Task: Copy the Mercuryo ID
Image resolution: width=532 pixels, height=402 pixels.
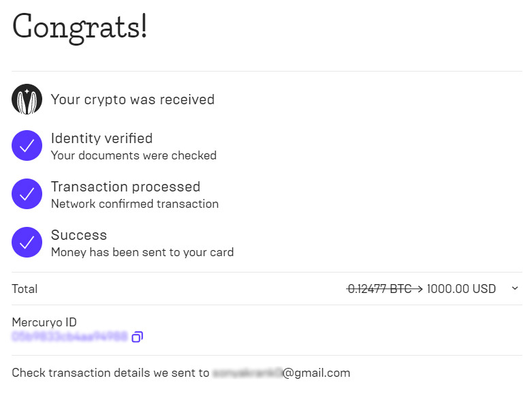Action: (137, 337)
